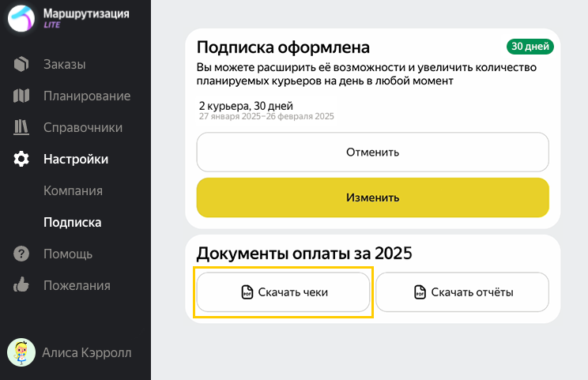588x380 pixels.
Task: Click the Помощь question mark icon
Action: click(21, 254)
